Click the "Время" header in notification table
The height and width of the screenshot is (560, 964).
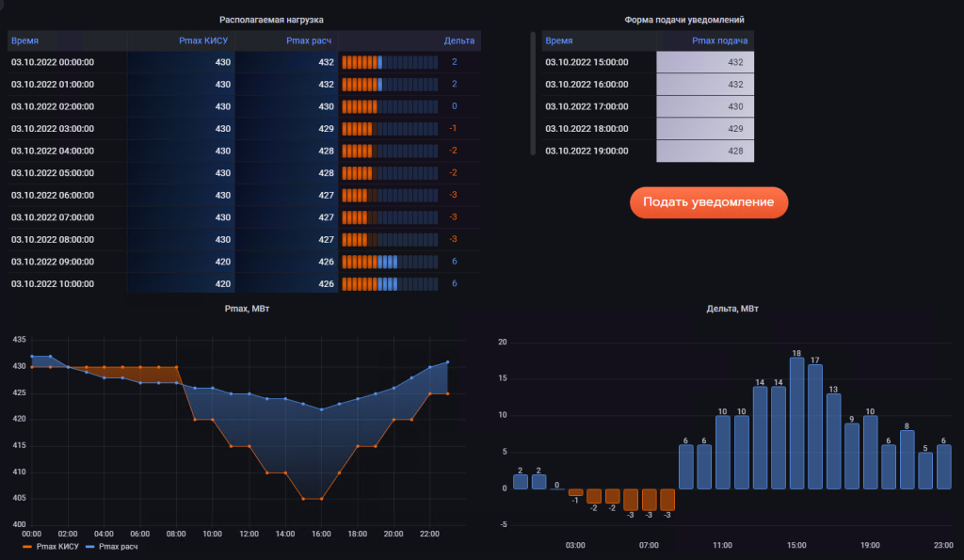pos(559,40)
